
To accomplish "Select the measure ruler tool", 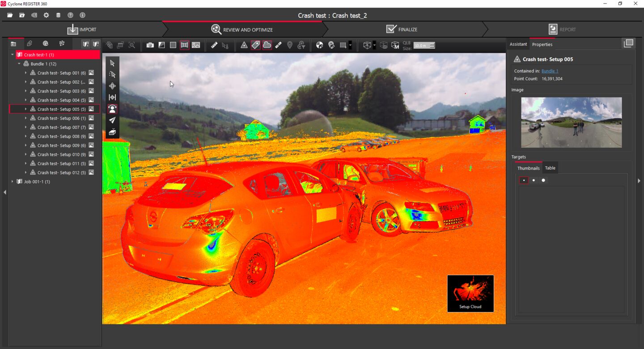I will [x=214, y=45].
